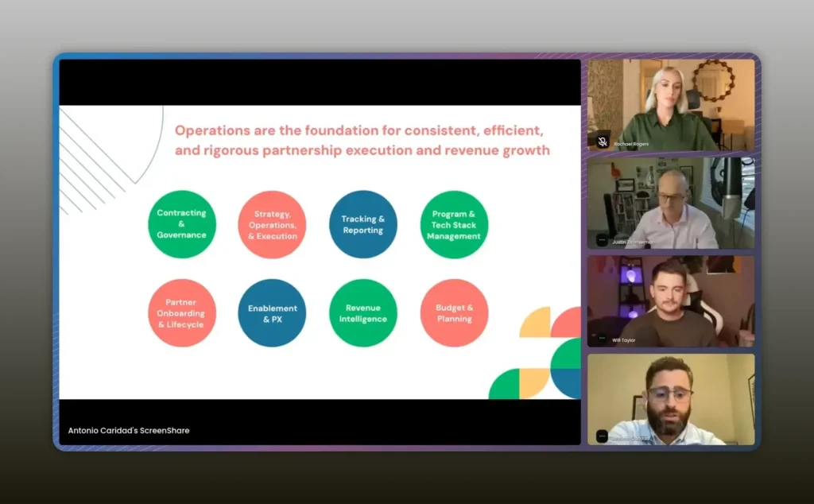This screenshot has width=814, height=504.
Task: Open the three-dot options on Justin Zimmerman's tile
Action: point(603,240)
